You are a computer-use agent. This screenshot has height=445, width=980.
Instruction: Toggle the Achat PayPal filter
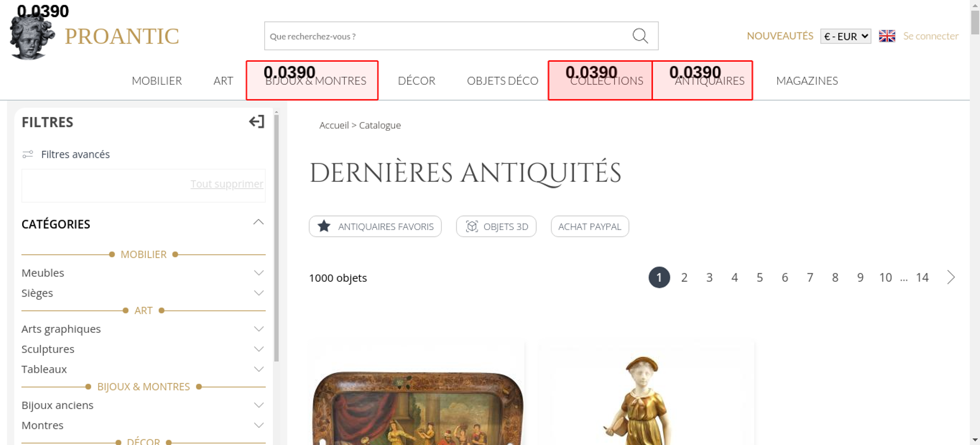pos(589,226)
